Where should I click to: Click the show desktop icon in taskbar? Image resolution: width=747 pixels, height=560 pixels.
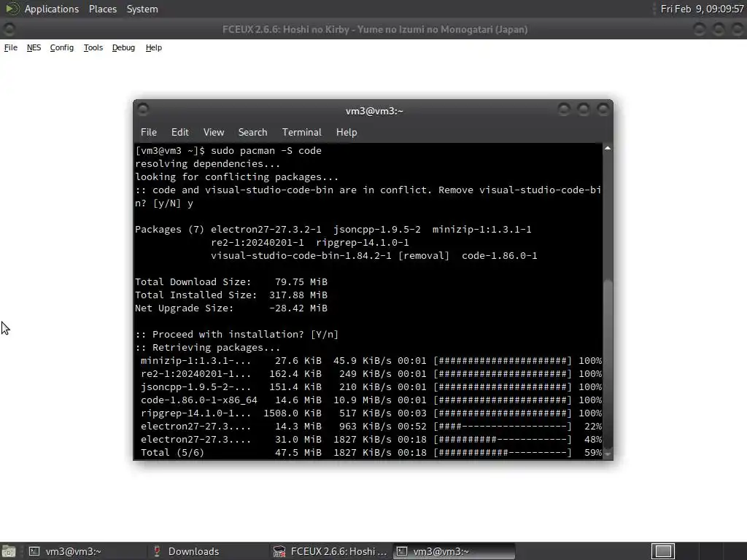[9, 551]
